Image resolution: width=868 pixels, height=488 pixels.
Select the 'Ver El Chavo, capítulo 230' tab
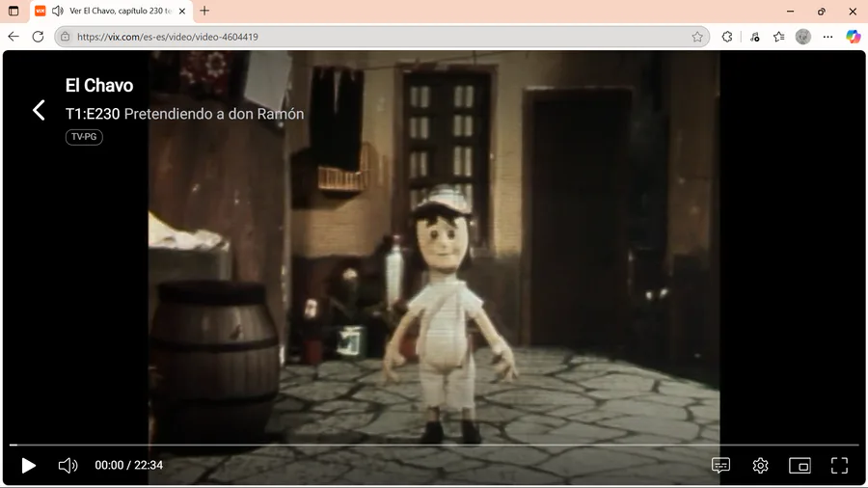113,11
